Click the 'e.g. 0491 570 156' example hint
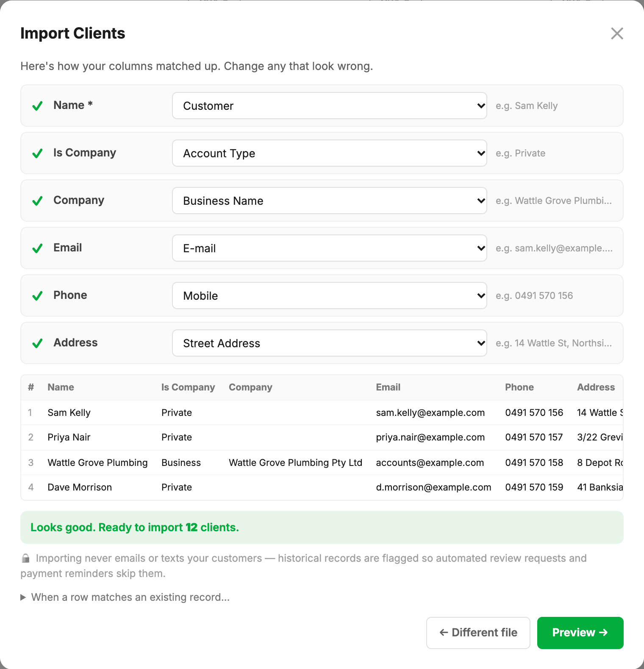The image size is (644, 669). [534, 295]
